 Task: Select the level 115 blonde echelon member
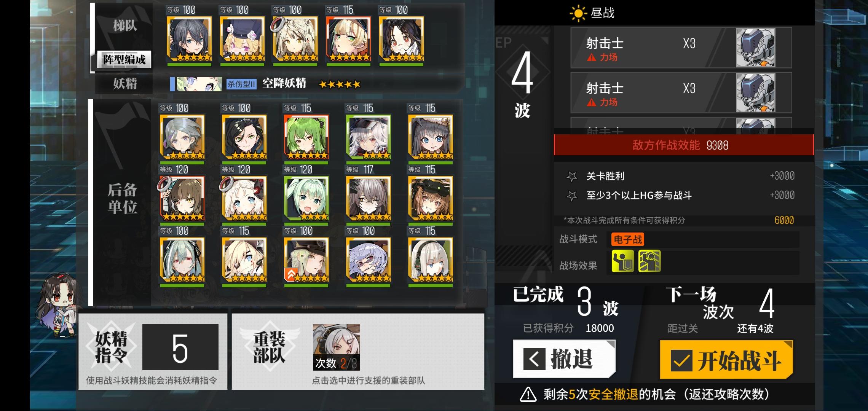tap(348, 39)
